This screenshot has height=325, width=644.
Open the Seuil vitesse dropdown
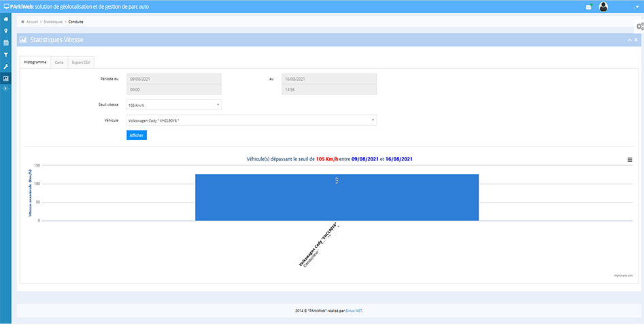[173, 105]
